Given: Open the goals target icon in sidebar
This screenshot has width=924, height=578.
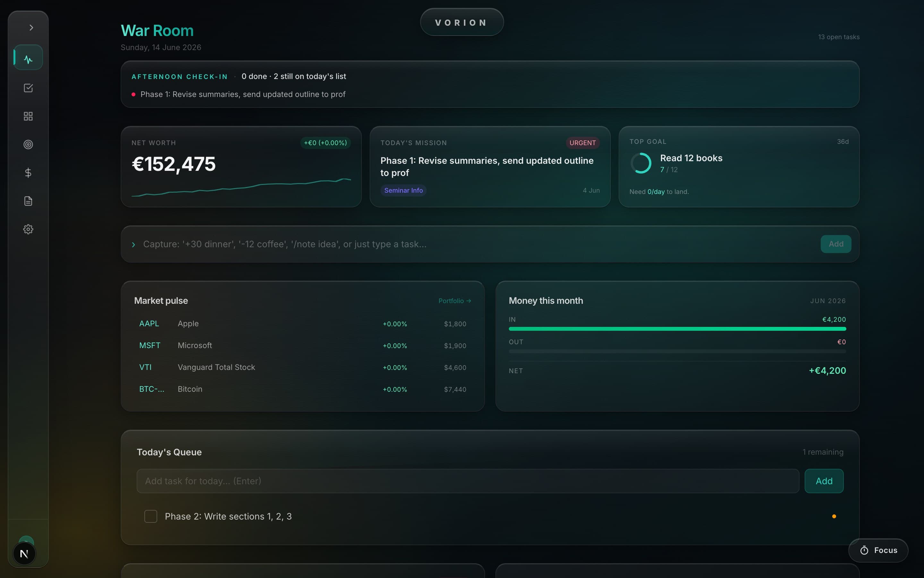Looking at the screenshot, I should pyautogui.click(x=28, y=144).
